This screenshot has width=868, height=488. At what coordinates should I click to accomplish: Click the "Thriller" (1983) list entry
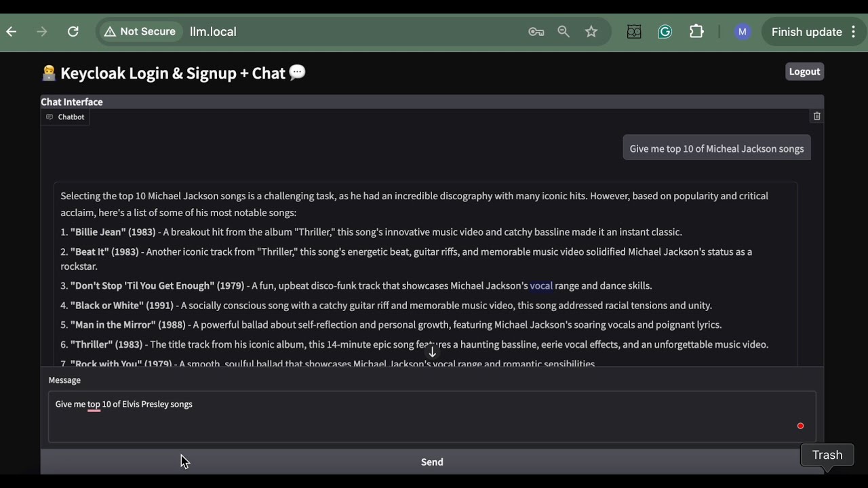(x=414, y=344)
